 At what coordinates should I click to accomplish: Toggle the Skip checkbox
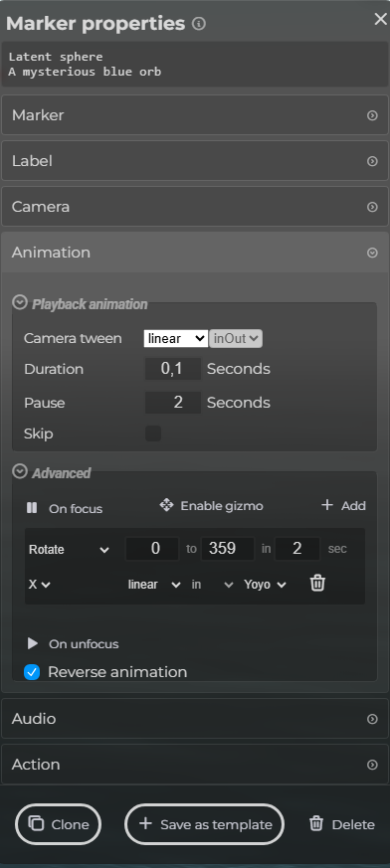point(153,434)
